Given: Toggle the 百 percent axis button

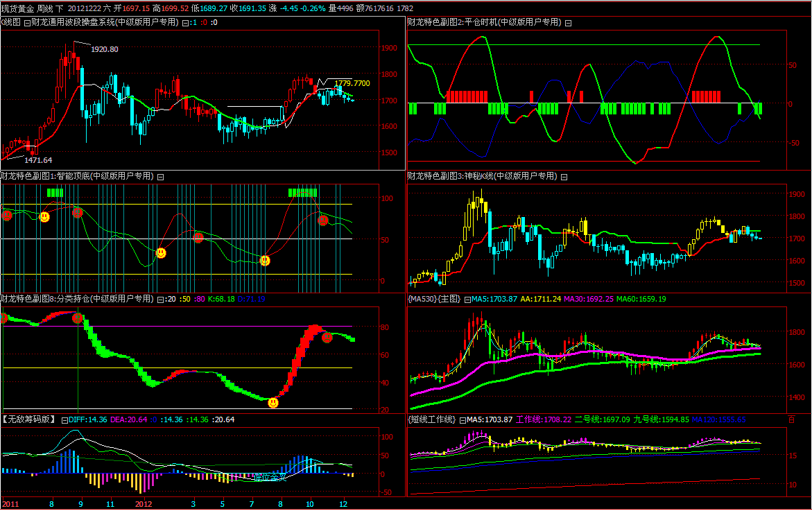Looking at the screenshot, I should [792, 419].
